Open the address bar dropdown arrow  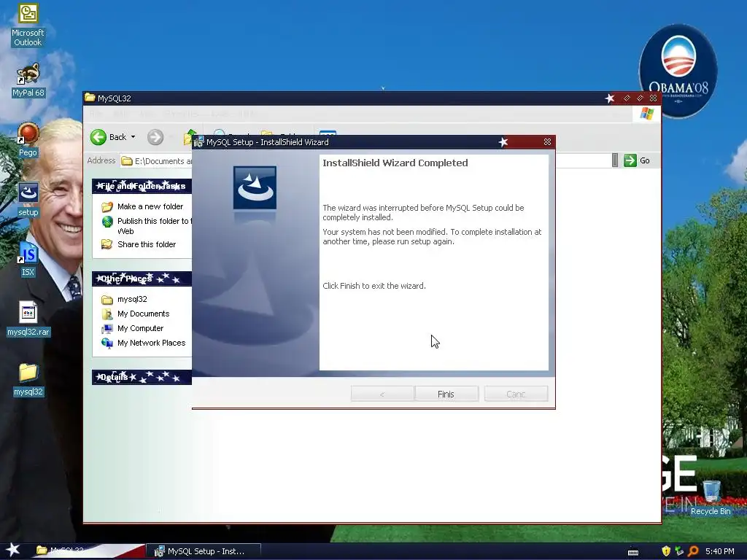pyautogui.click(x=614, y=160)
